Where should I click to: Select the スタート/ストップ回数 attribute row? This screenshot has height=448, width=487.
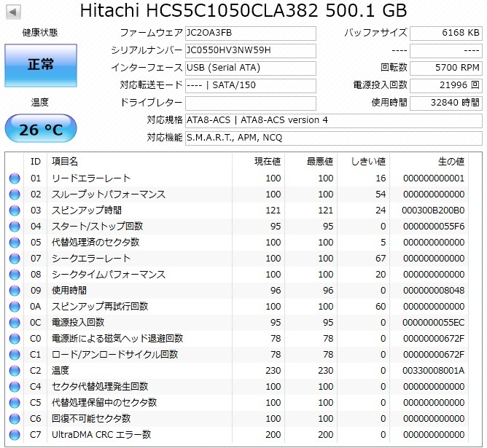coord(238,227)
